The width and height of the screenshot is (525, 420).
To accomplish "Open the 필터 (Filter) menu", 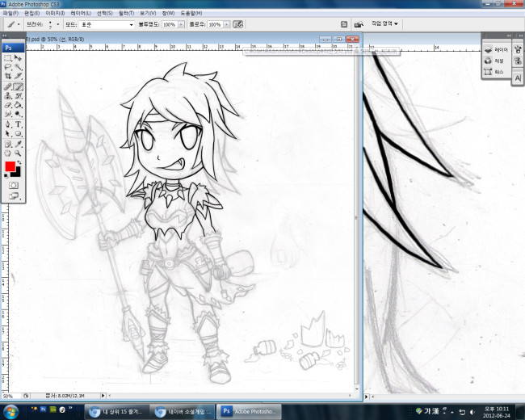I will [124, 14].
